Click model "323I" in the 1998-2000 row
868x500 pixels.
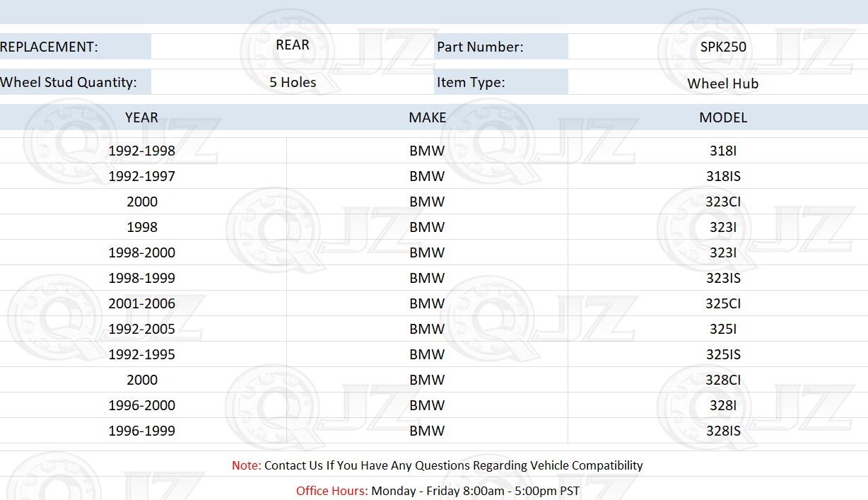(x=723, y=252)
